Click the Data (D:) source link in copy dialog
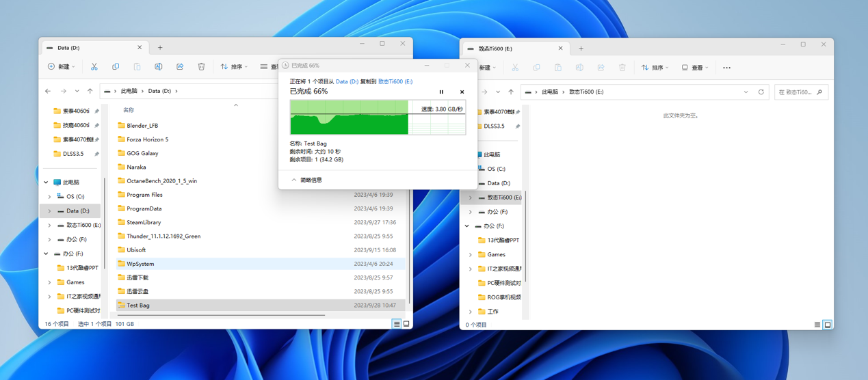This screenshot has height=380, width=868. tap(347, 81)
